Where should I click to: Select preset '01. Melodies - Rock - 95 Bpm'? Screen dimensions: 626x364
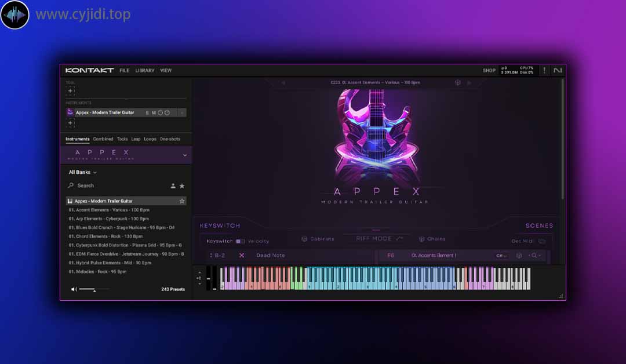click(97, 271)
